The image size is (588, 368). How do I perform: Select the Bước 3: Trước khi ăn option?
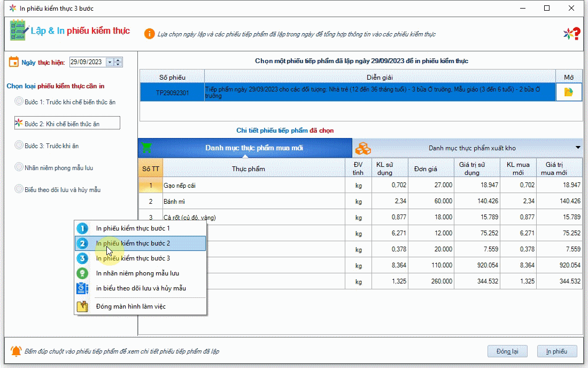tap(51, 145)
